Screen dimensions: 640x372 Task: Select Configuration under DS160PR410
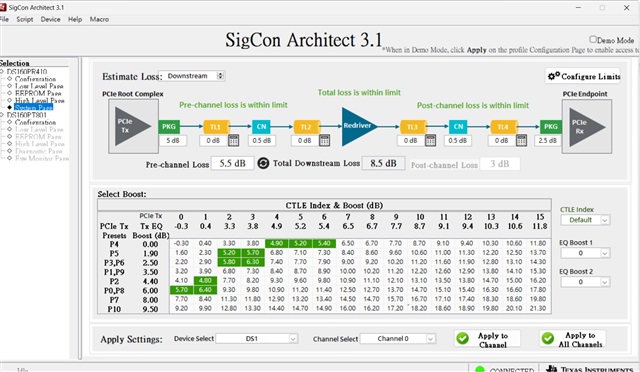35,79
